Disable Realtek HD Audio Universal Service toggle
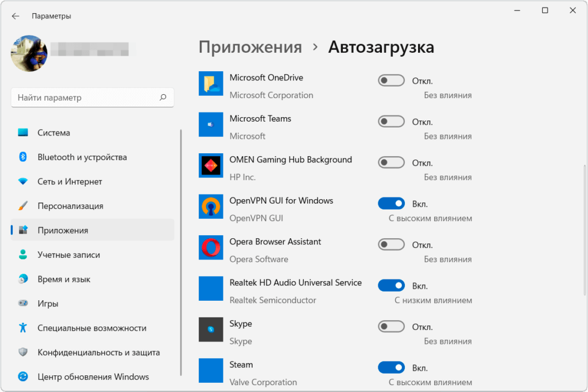The width and height of the screenshot is (588, 392). click(x=391, y=286)
